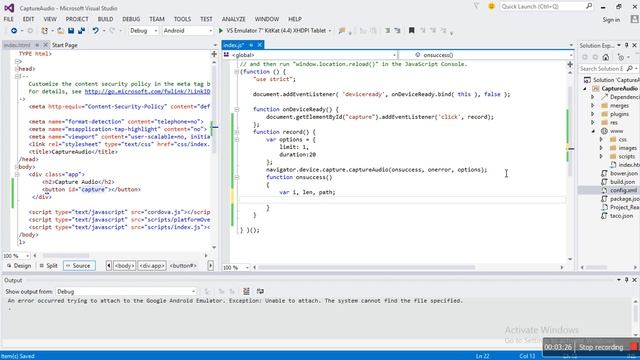This screenshot has height=360, width=640.
Task: Click the <body> breadcrumb tag button
Action: coord(124,266)
